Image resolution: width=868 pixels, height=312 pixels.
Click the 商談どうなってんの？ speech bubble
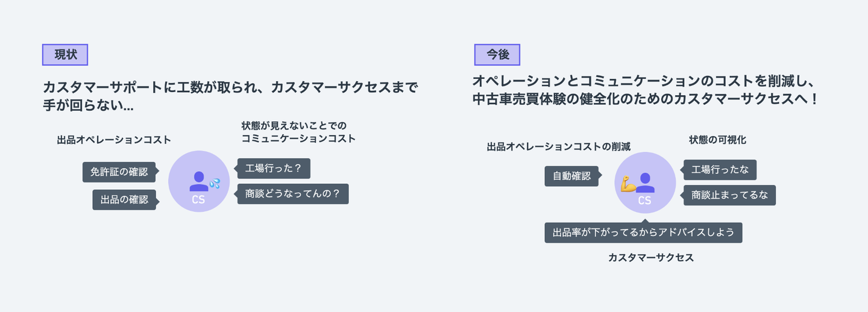[293, 193]
